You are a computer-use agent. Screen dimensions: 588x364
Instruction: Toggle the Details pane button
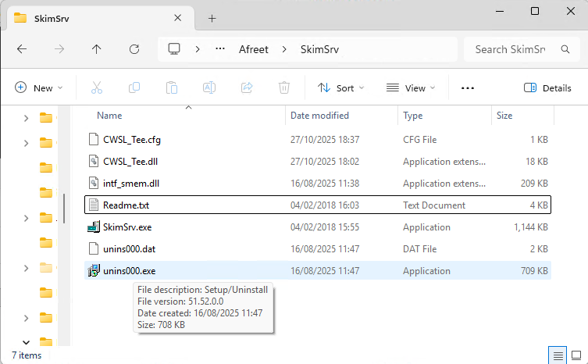(547, 88)
